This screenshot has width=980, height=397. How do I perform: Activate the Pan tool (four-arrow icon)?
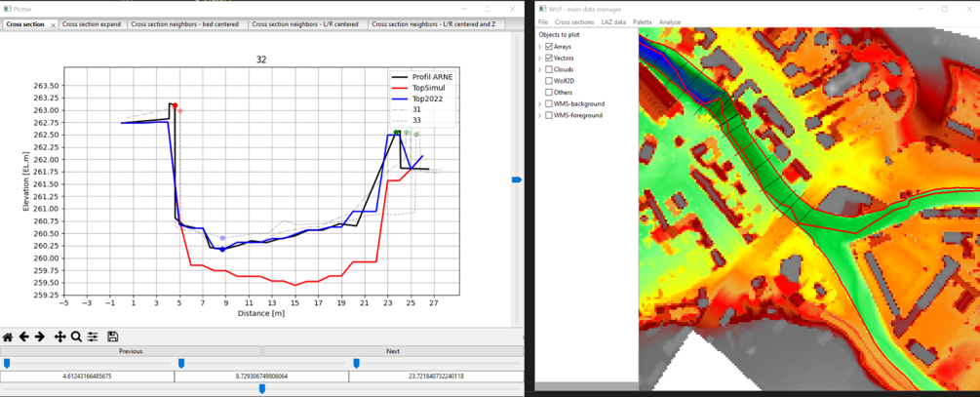tap(60, 337)
